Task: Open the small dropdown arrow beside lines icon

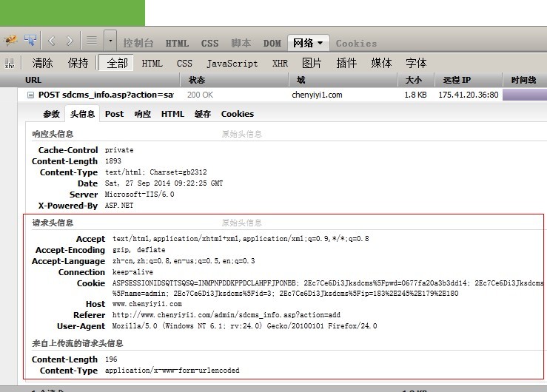Action: tap(110, 41)
